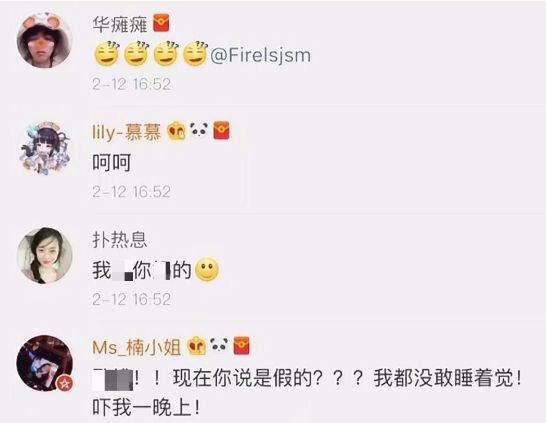This screenshot has height=423, width=546.
Task: Click the red verified badge on Ms_楠小姐's avatar
Action: 65,383
